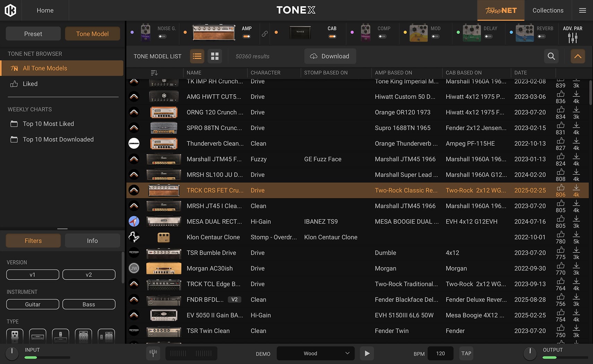
Task: Open the Collections tab
Action: [548, 10]
